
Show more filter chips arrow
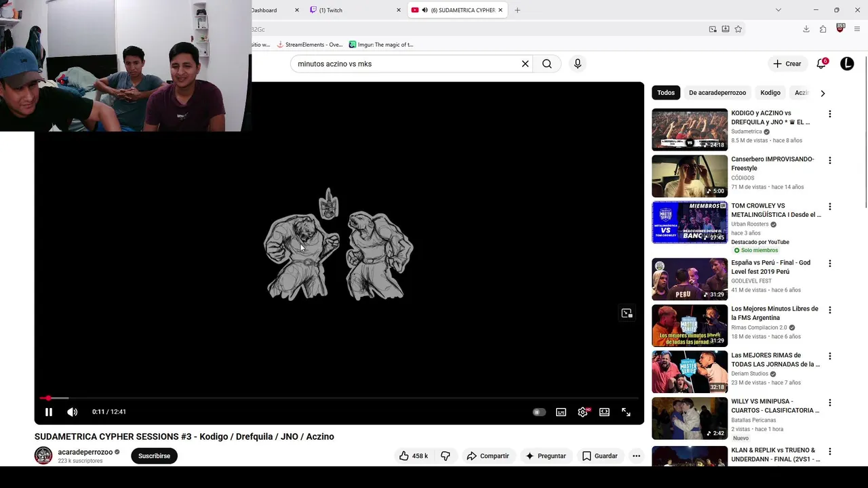tap(823, 93)
